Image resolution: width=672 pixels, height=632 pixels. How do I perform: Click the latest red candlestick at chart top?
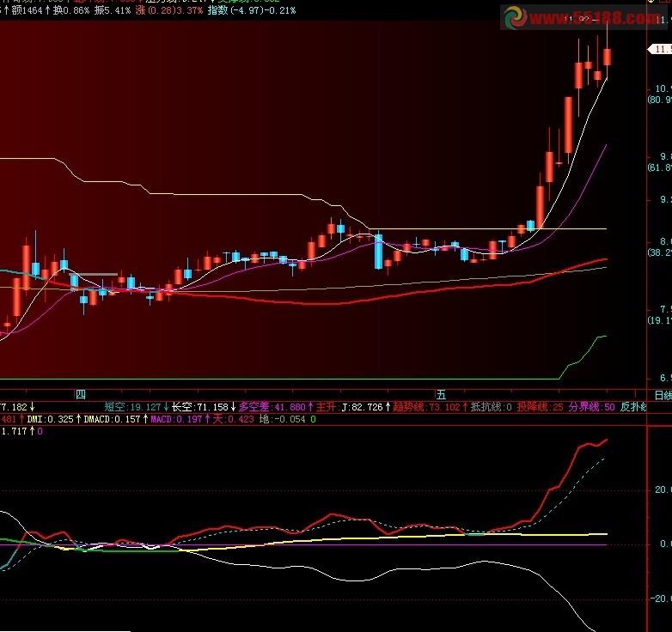point(608,57)
